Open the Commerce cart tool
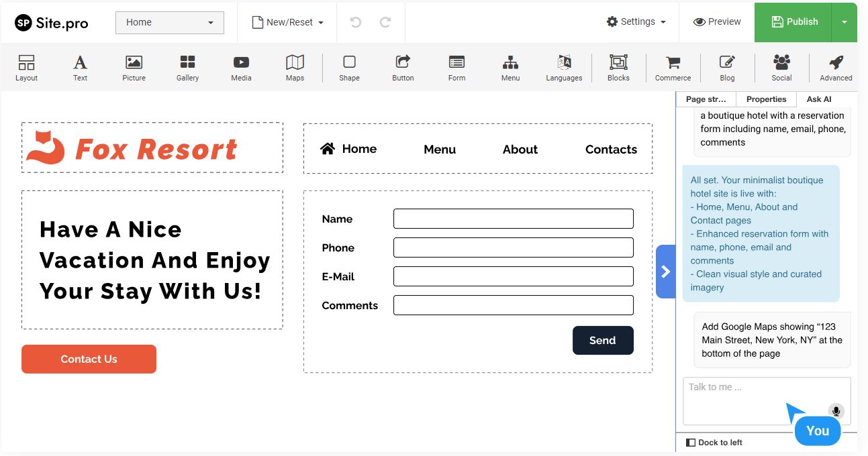The width and height of the screenshot is (868, 456). 673,68
